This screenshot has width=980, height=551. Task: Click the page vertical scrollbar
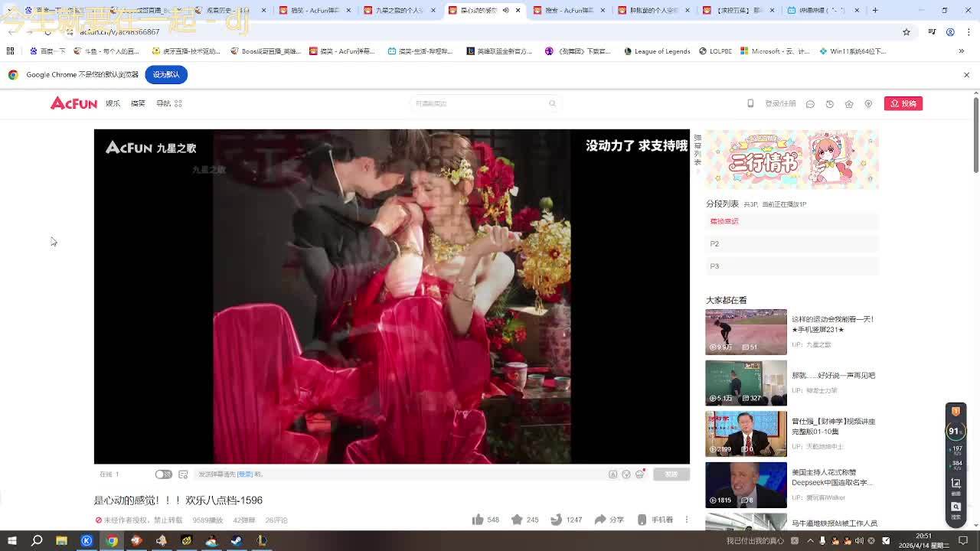975,135
